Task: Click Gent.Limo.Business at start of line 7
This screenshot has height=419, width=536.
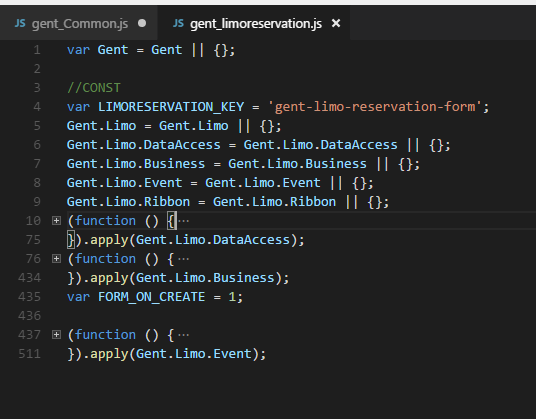Action: (x=136, y=164)
